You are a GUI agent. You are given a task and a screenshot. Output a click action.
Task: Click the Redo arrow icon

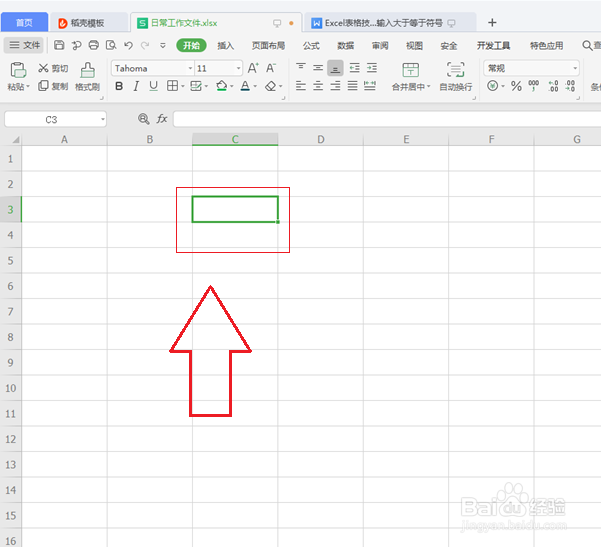(145, 45)
